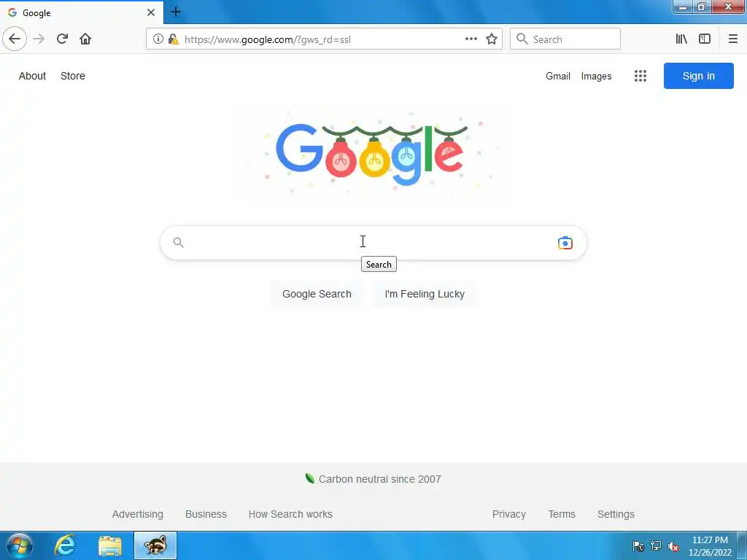The width and height of the screenshot is (747, 560).
Task: Click the blue Sign in button
Action: (x=698, y=76)
